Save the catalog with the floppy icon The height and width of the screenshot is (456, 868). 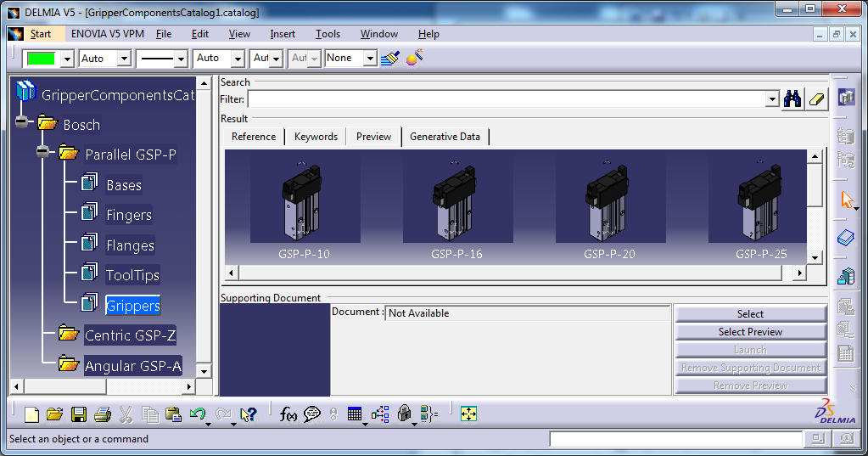(79, 414)
